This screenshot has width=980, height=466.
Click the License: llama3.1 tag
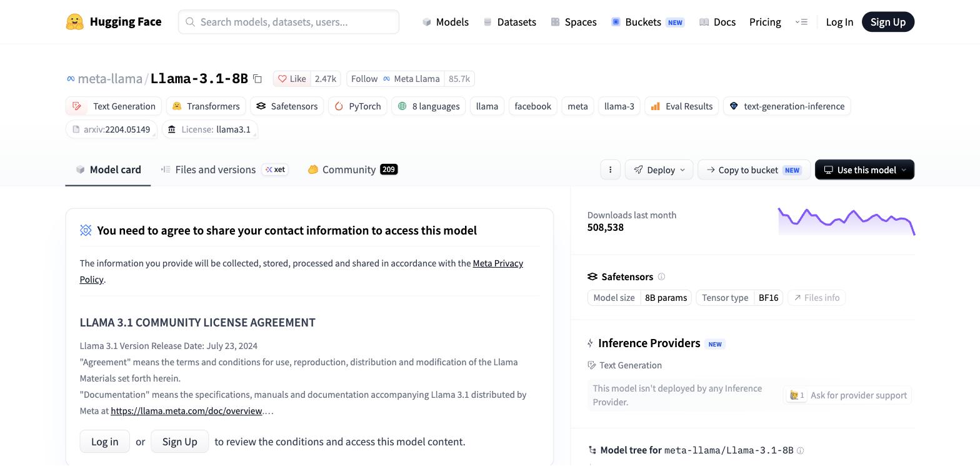click(210, 129)
